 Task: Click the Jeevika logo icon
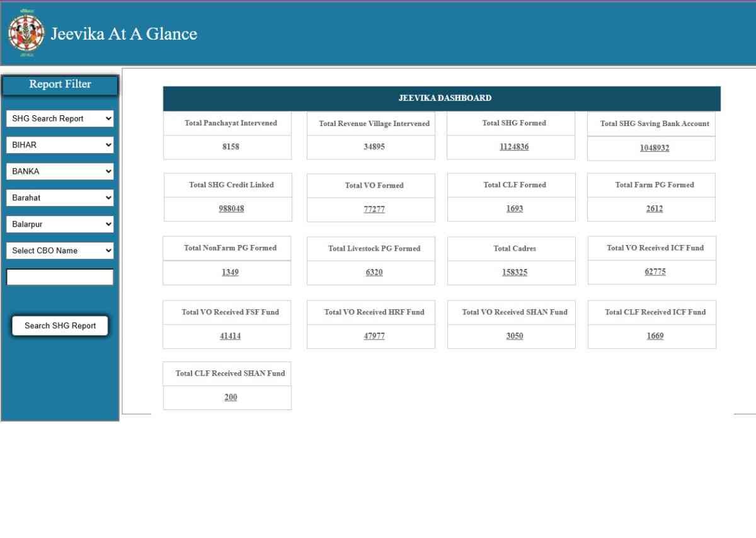pyautogui.click(x=26, y=33)
